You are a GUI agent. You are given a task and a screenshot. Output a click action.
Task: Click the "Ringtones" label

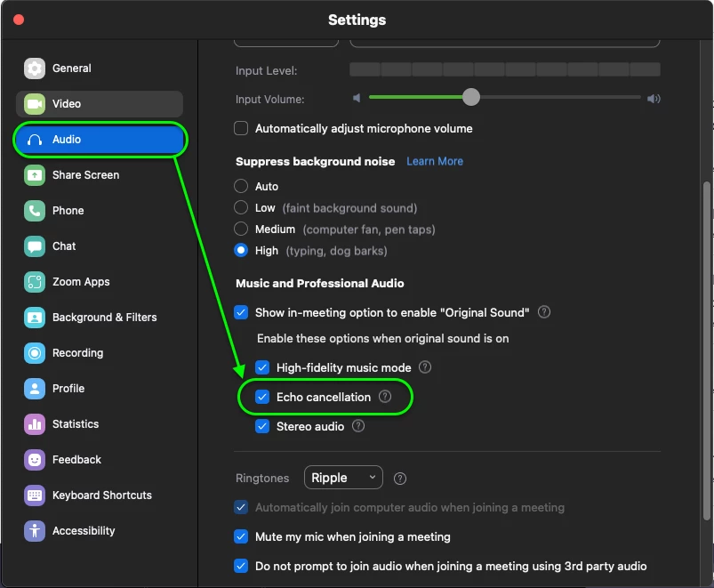click(x=262, y=479)
